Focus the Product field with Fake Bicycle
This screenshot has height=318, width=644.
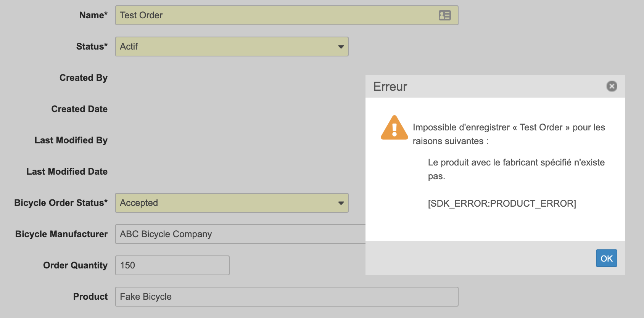[287, 297]
